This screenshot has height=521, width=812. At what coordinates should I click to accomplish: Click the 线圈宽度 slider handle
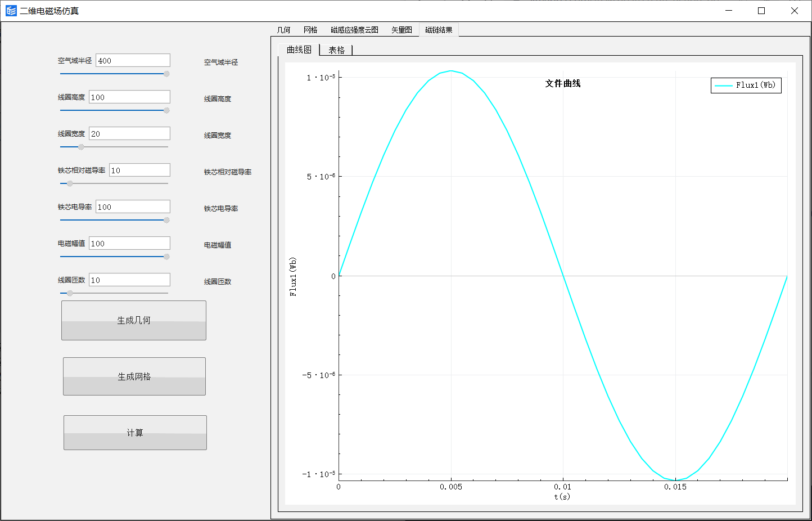[81, 147]
